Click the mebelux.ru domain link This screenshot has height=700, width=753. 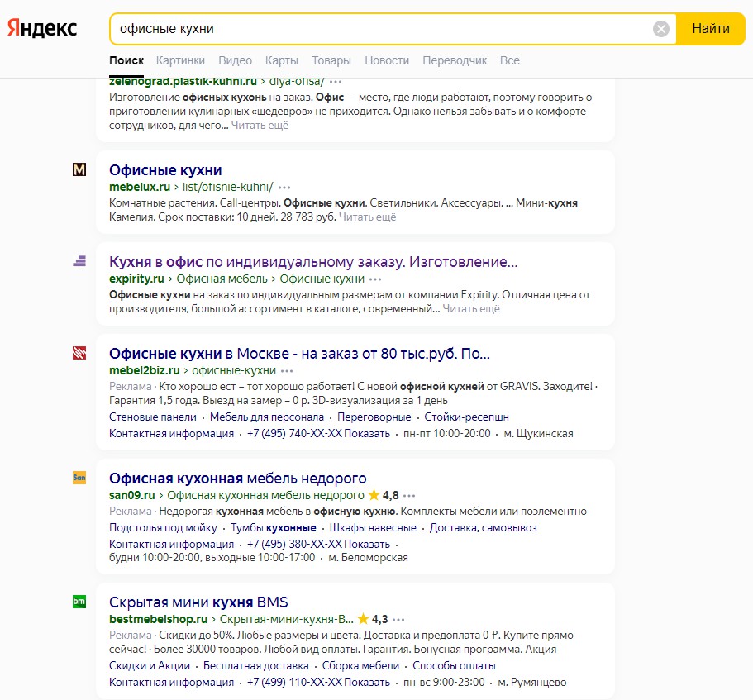pyautogui.click(x=140, y=187)
